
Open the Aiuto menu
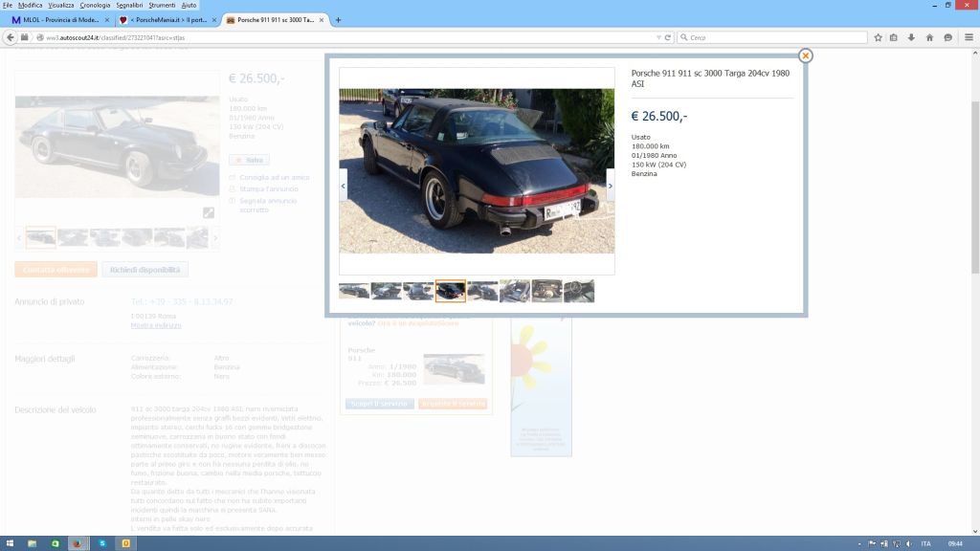coord(189,5)
